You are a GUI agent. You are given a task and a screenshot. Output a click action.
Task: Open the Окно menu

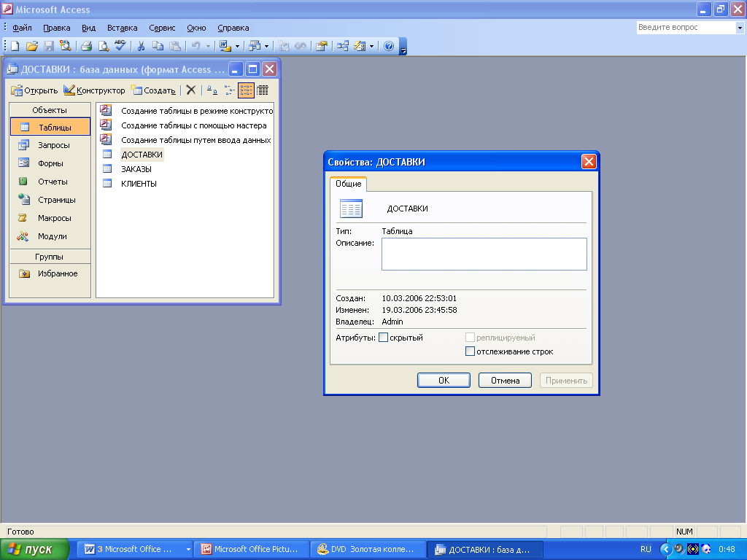click(196, 28)
